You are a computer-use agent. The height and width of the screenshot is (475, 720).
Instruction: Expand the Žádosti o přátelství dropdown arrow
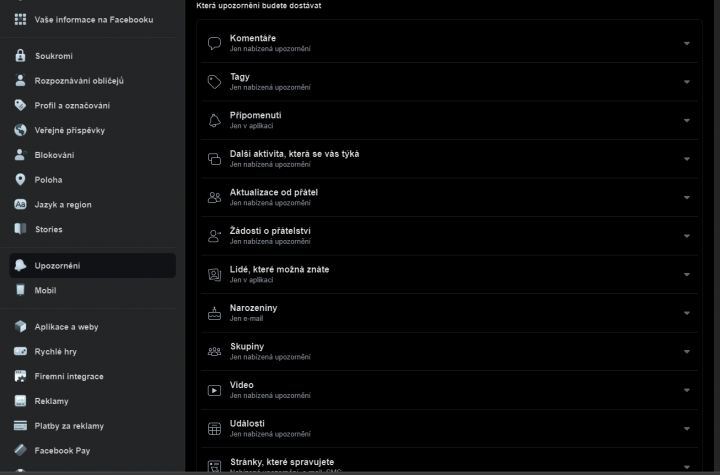686,236
